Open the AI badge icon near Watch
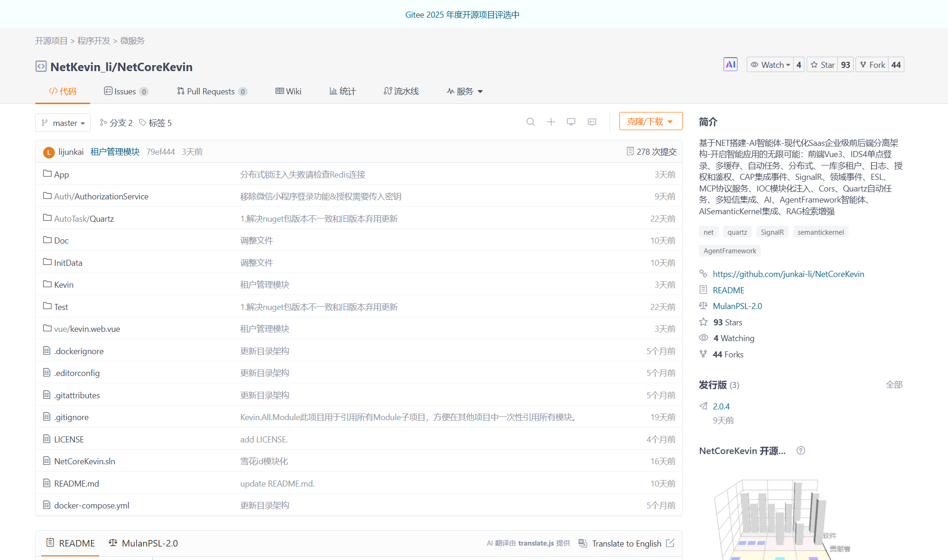Screen dimensions: 948x560 [x=730, y=64]
